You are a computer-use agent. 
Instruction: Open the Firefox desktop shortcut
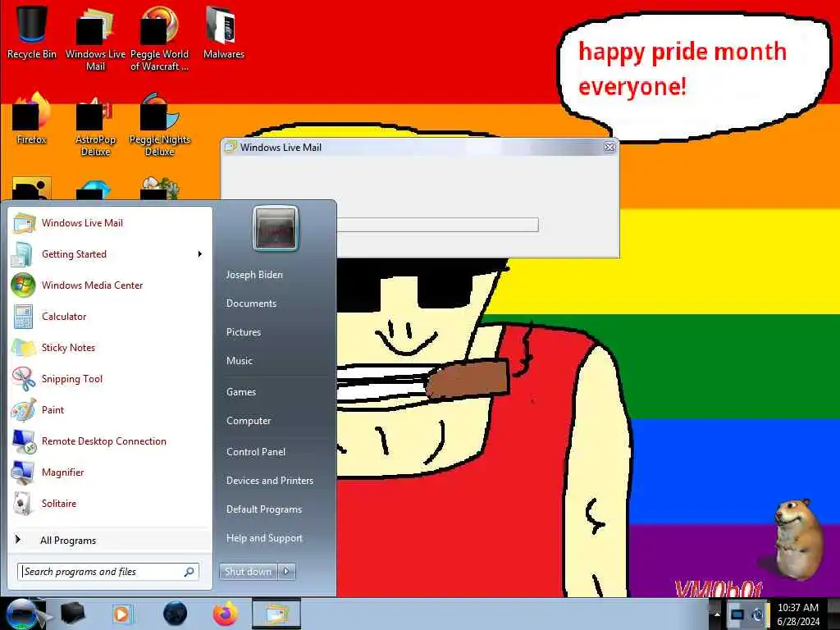point(32,118)
